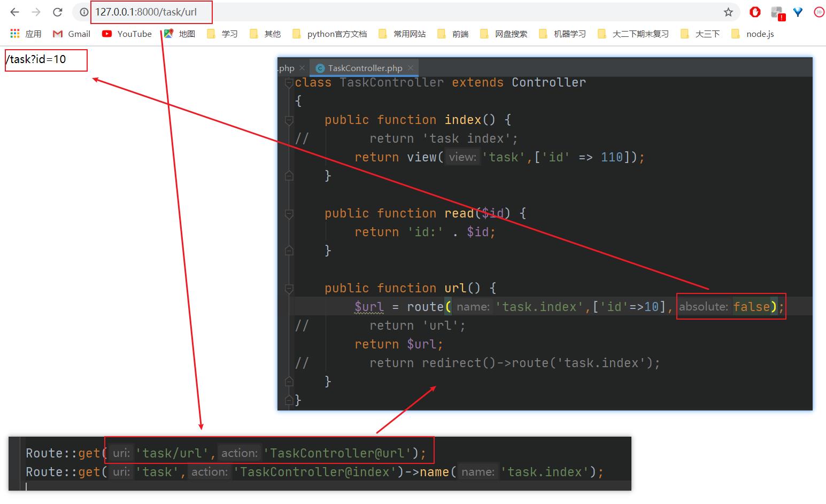Open the 大二下期末复习 bookmark folder
The image size is (826, 504).
633,34
